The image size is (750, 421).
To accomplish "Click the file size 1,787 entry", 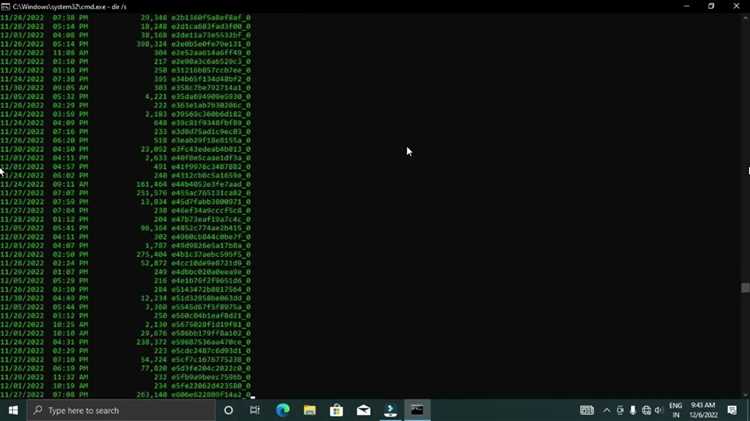I will [156, 245].
